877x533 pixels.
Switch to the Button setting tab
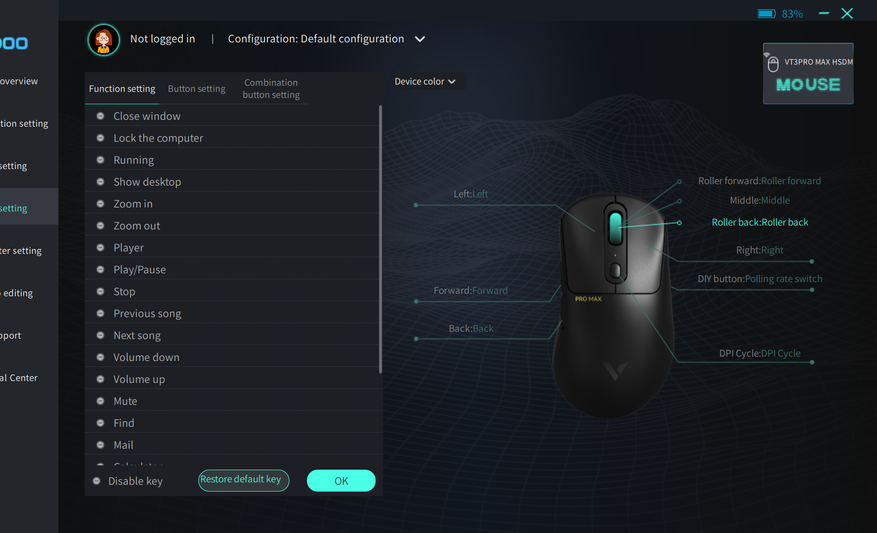(x=196, y=89)
